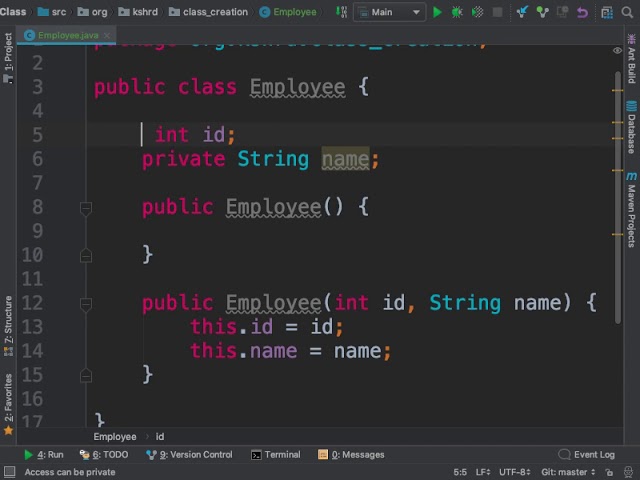Open the Ant Build panel
The height and width of the screenshot is (480, 640).
pyautogui.click(x=631, y=59)
